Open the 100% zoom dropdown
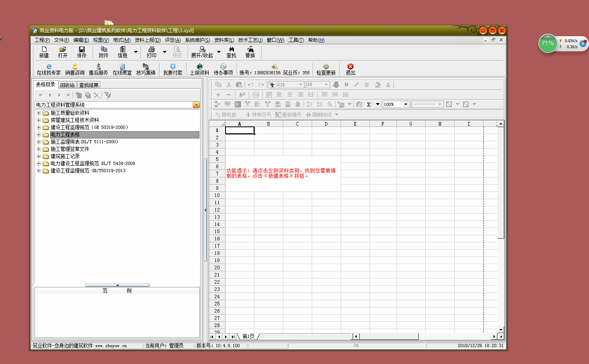Screen dimensions: 589x364 [x=406, y=104]
